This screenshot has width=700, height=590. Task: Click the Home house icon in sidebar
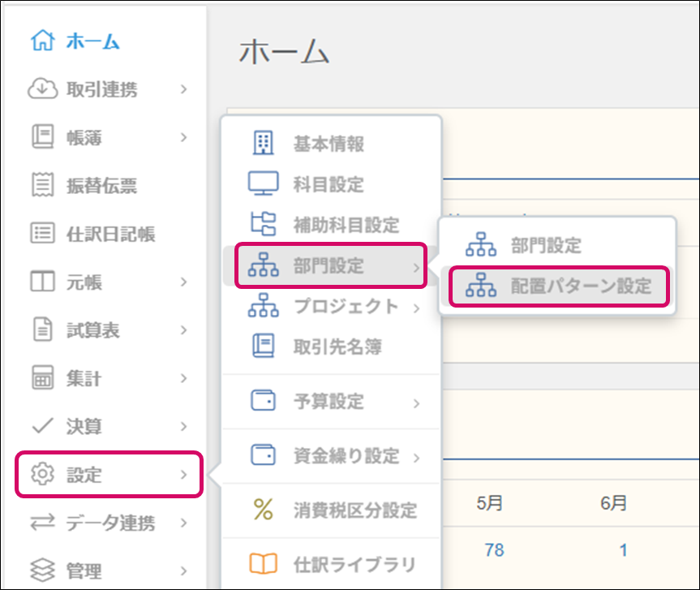[42, 41]
